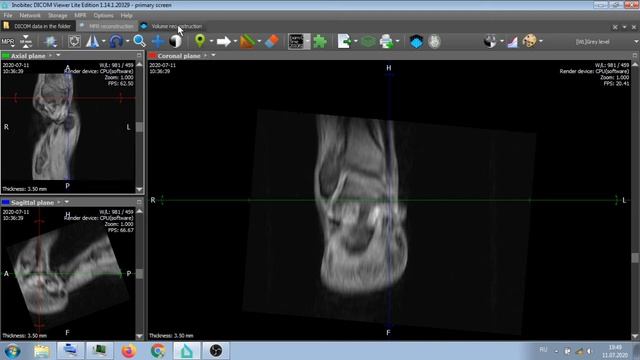Screen dimensions: 640x360
Task: Open Chrome from the taskbar
Action: (x=158, y=351)
